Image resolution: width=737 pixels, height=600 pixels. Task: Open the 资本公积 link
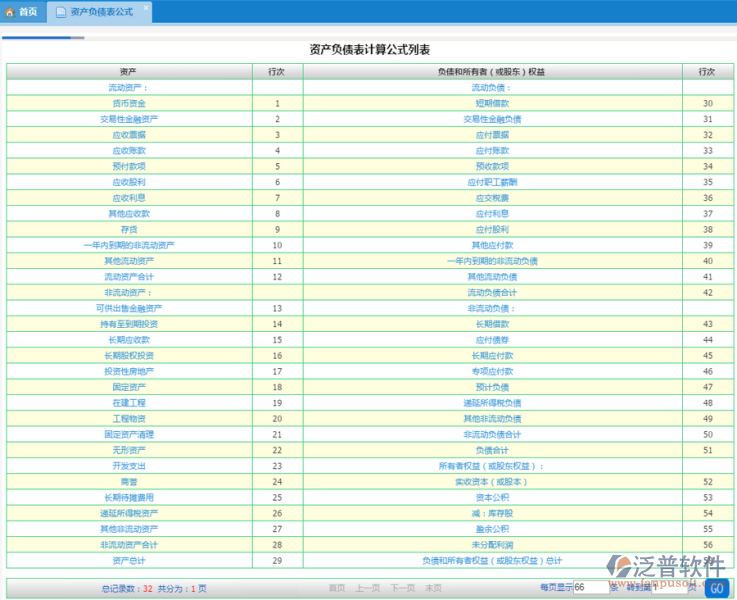click(x=492, y=498)
